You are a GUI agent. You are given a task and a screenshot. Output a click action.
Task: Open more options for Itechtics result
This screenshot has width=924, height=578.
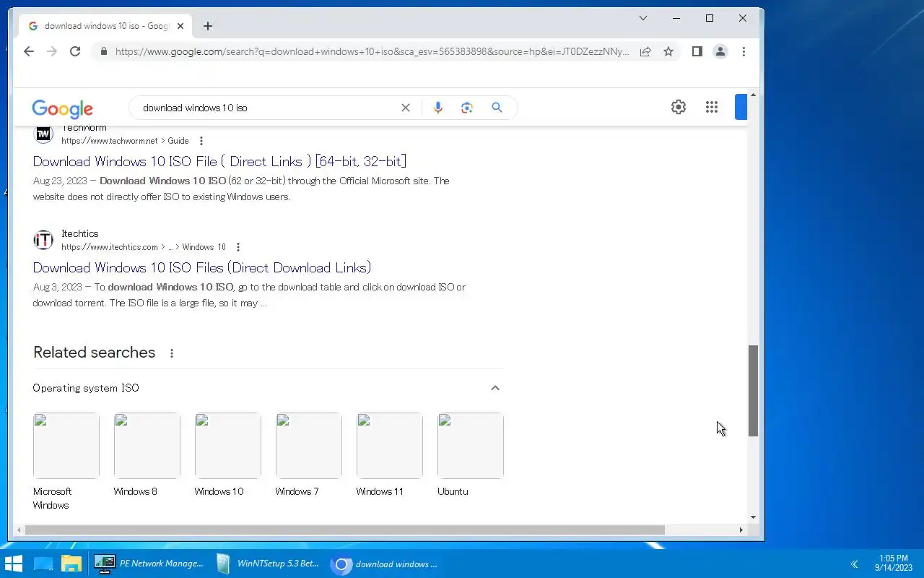point(238,247)
